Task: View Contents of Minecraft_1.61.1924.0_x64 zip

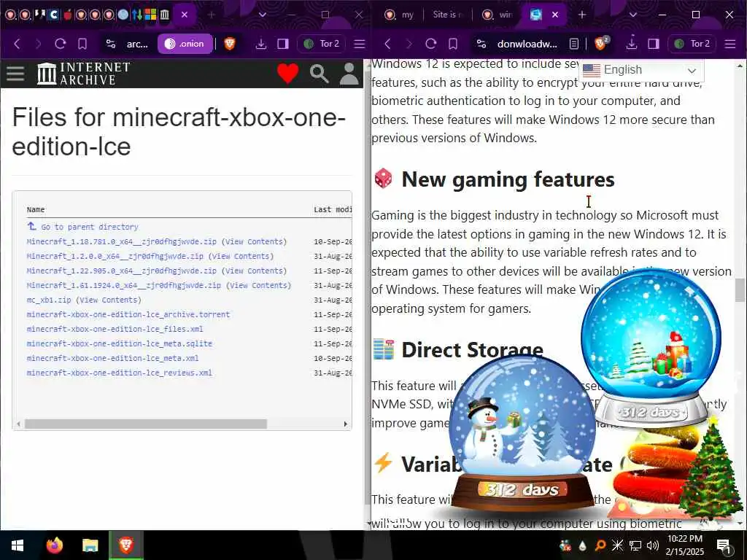Action: point(258,285)
